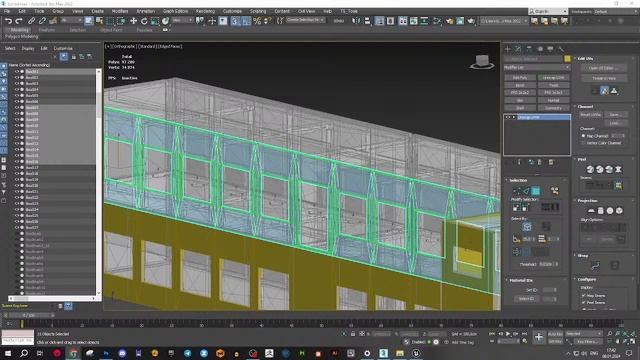Viewport: 640px width, 360px height.
Task: Select the Link tool icon
Action: [x=31, y=20]
